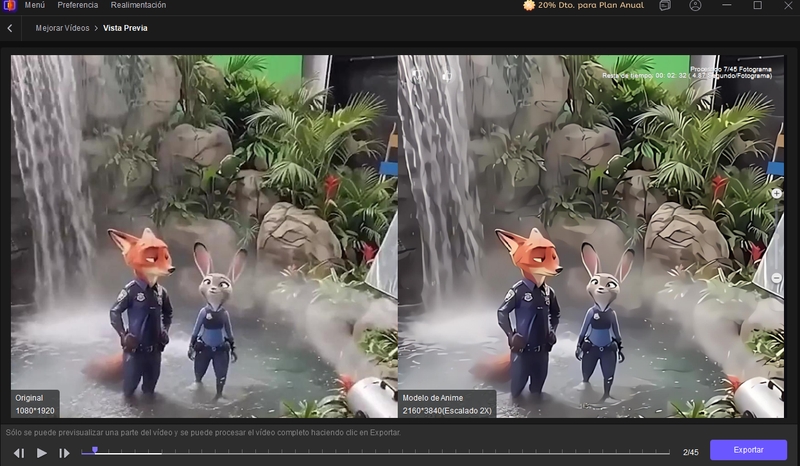Minimize the application window
Image resolution: width=800 pixels, height=466 pixels.
727,5
